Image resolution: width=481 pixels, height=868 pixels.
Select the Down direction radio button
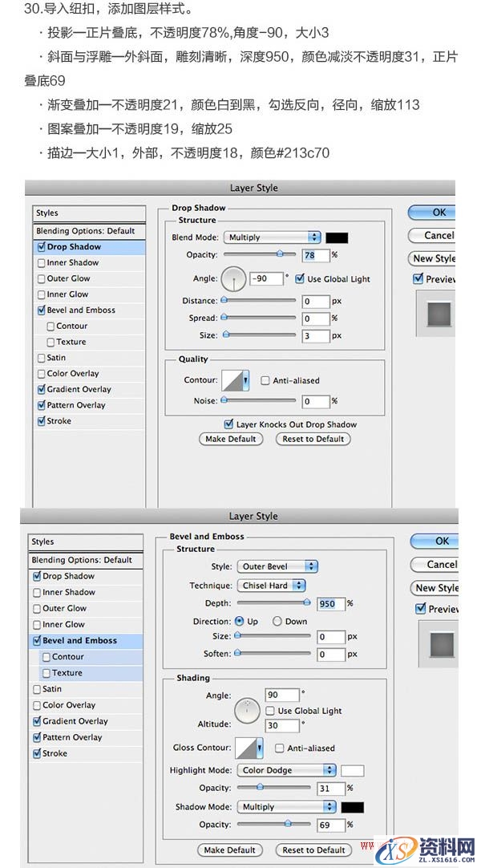[277, 621]
